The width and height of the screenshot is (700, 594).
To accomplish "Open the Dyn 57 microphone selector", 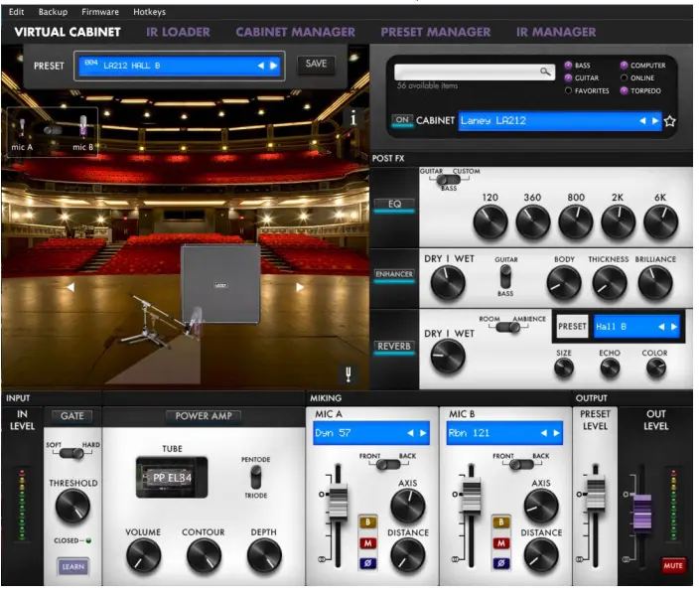I will [x=371, y=433].
